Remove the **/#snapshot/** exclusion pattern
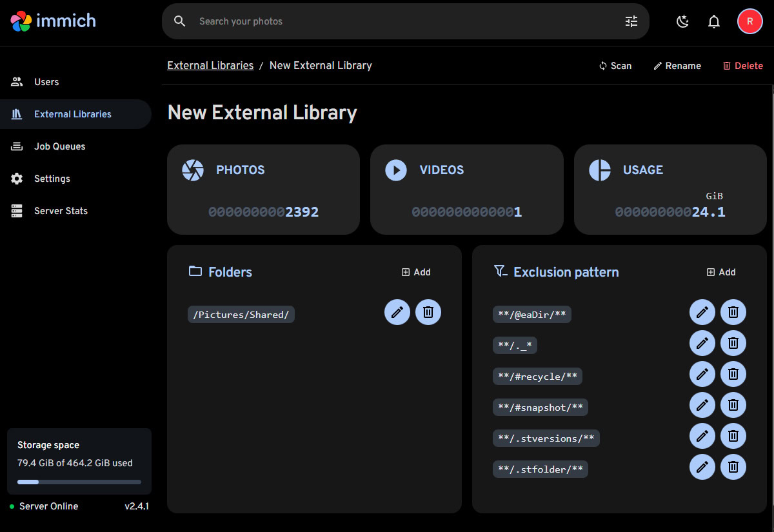The width and height of the screenshot is (774, 532). 733,405
